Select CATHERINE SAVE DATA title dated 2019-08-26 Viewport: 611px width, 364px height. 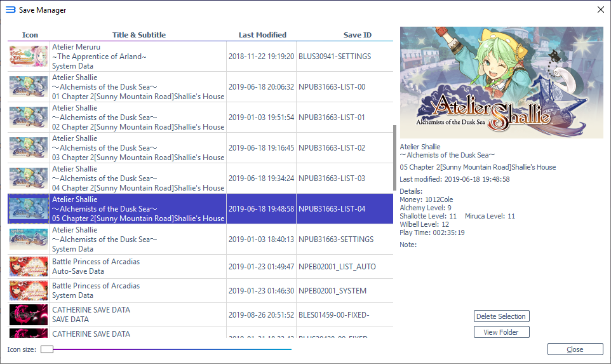138,315
